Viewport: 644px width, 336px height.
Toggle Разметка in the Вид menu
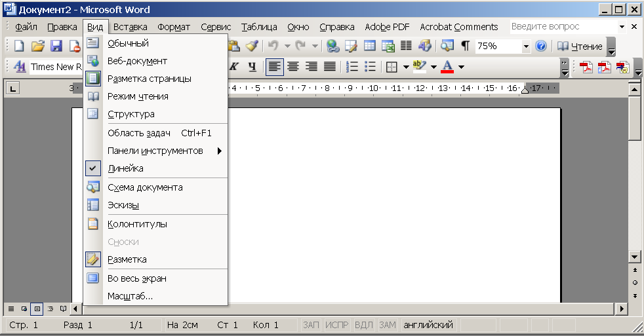pos(155,259)
